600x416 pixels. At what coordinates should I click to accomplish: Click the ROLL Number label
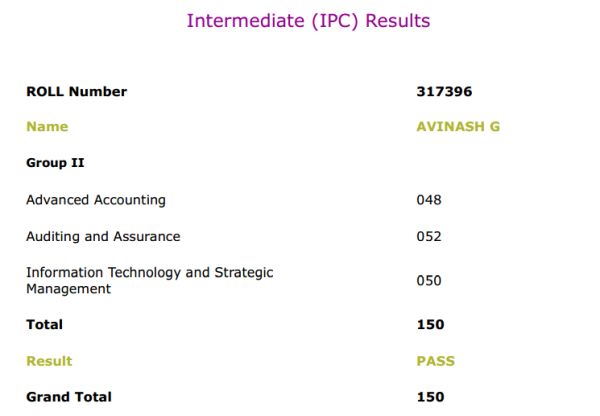[x=76, y=92]
